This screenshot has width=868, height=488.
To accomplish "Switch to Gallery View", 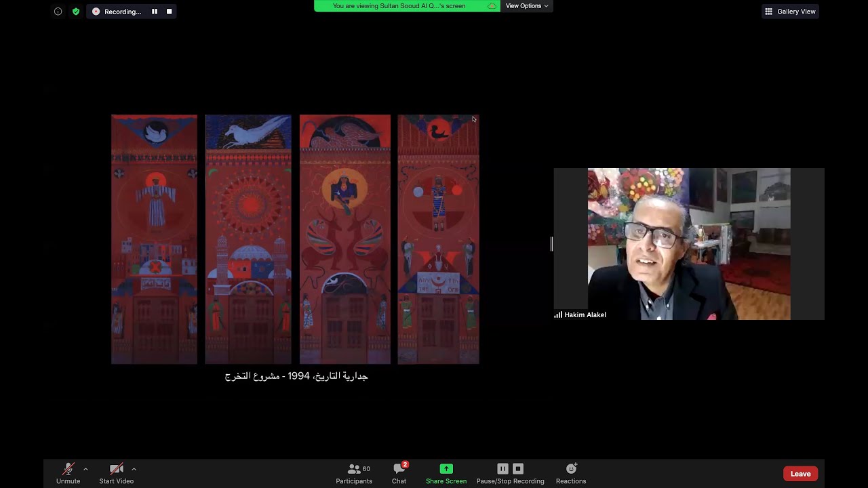I will tap(790, 12).
